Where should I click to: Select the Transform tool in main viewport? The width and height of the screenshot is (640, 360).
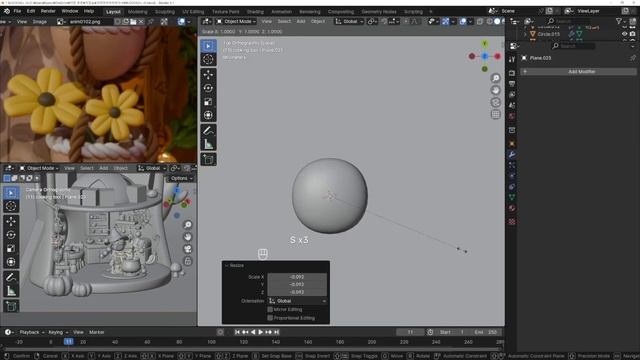pos(208,115)
